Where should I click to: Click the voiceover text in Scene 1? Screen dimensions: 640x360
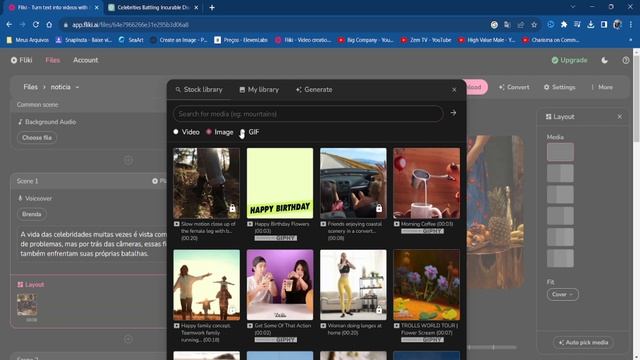click(94, 244)
